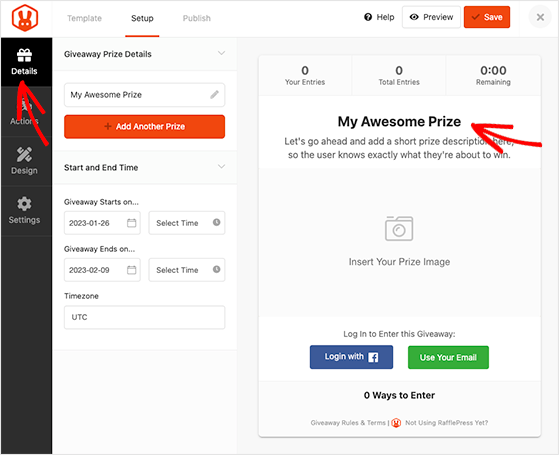Screen dimensions: 559x455
Task: Collapse the Start and End Time section
Action: pyautogui.click(x=221, y=167)
